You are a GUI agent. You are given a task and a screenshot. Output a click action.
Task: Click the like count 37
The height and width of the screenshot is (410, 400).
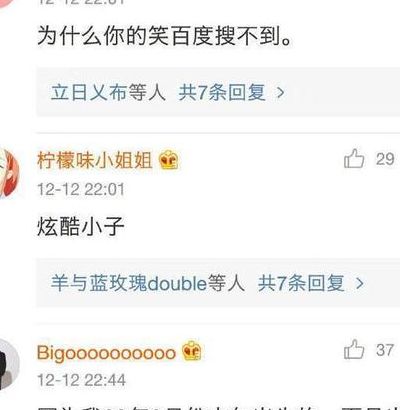point(385,350)
